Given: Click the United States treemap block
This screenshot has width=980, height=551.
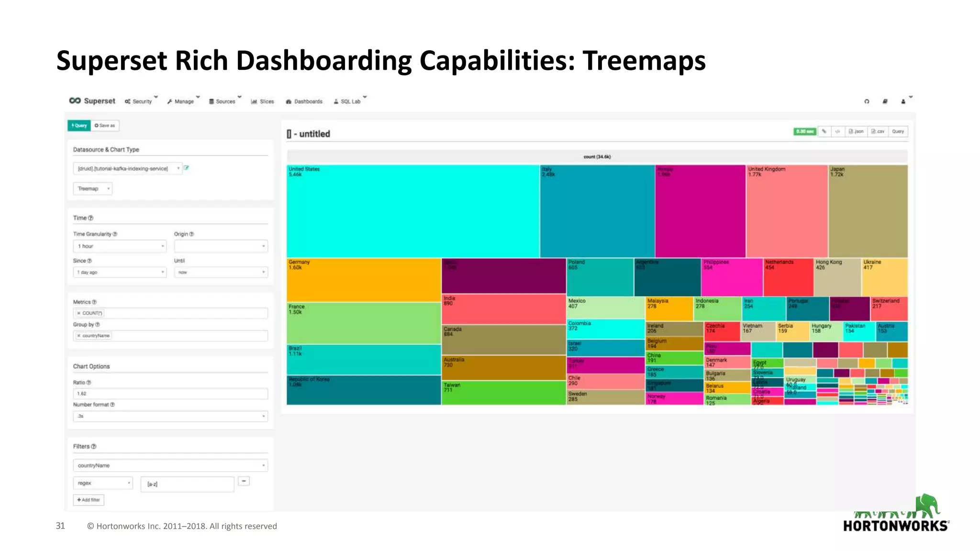Looking at the screenshot, I should [x=412, y=211].
